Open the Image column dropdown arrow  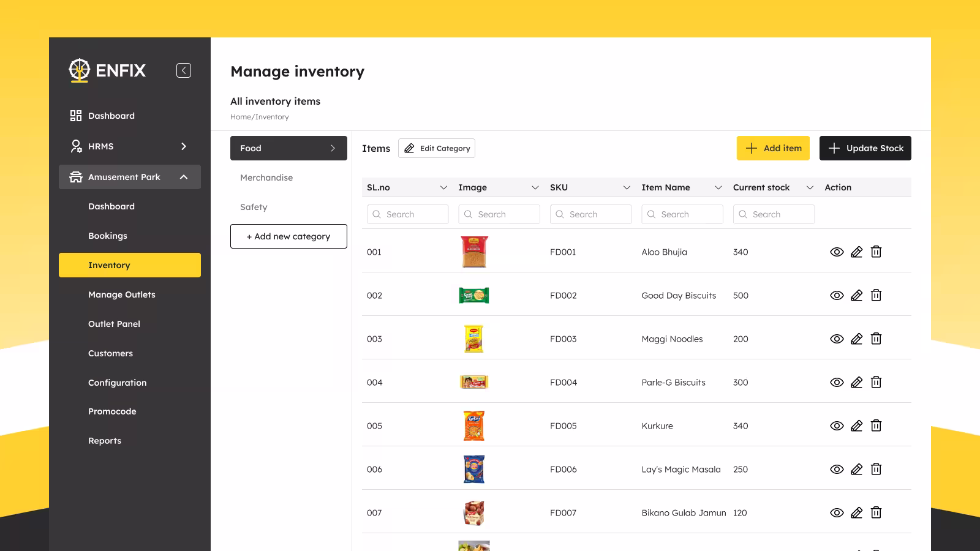535,187
